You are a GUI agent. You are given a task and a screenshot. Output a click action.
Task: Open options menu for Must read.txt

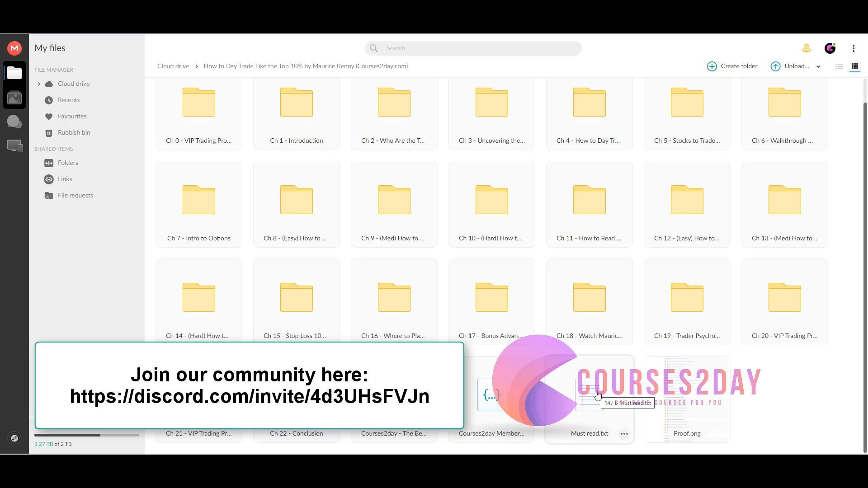coord(624,434)
